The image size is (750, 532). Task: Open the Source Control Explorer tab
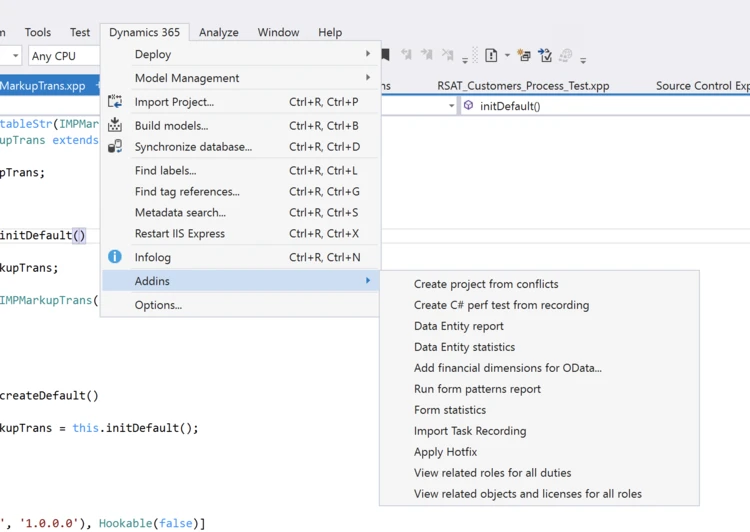[702, 86]
